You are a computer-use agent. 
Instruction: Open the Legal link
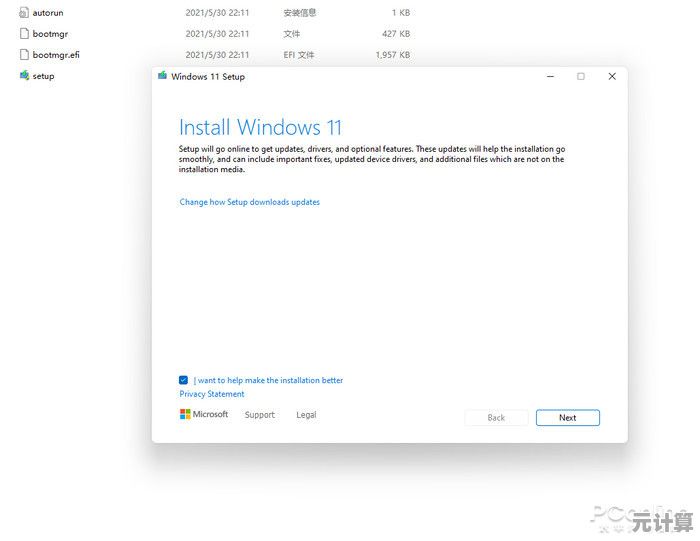[306, 415]
